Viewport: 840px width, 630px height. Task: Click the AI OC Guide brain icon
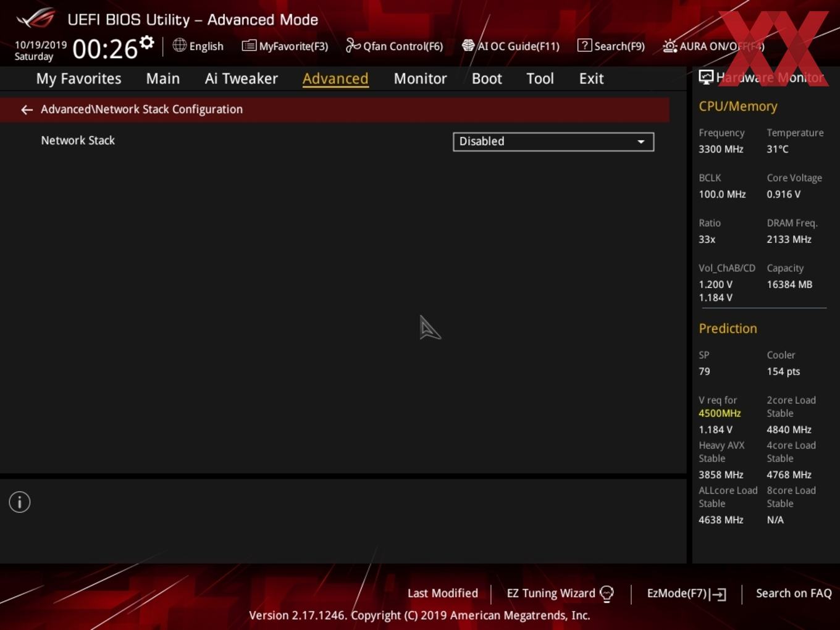(468, 46)
